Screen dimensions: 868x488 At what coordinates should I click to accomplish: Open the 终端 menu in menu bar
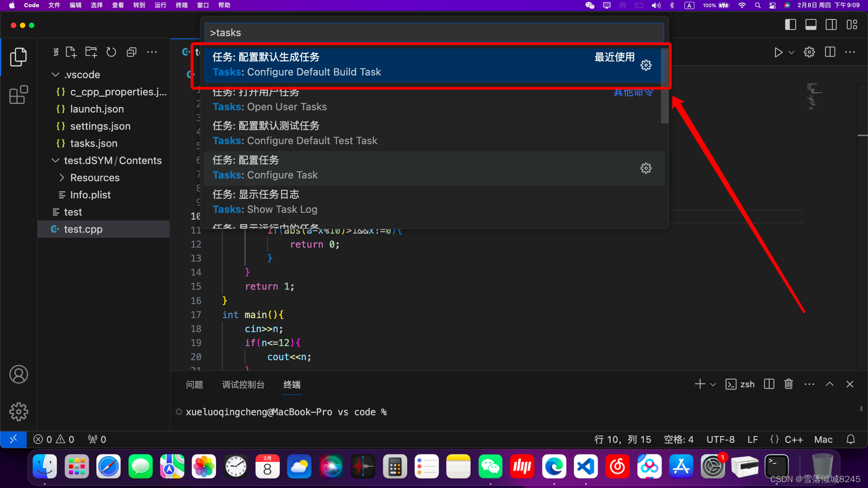click(x=181, y=5)
